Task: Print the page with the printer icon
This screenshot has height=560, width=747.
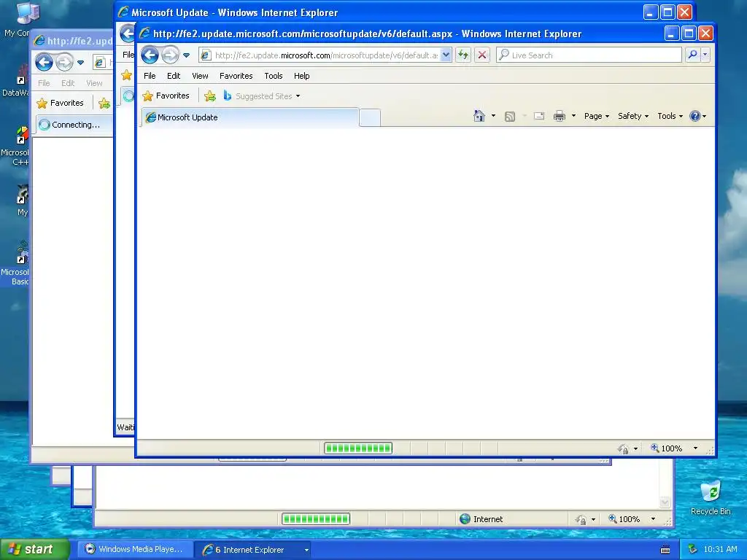Action: pos(560,116)
